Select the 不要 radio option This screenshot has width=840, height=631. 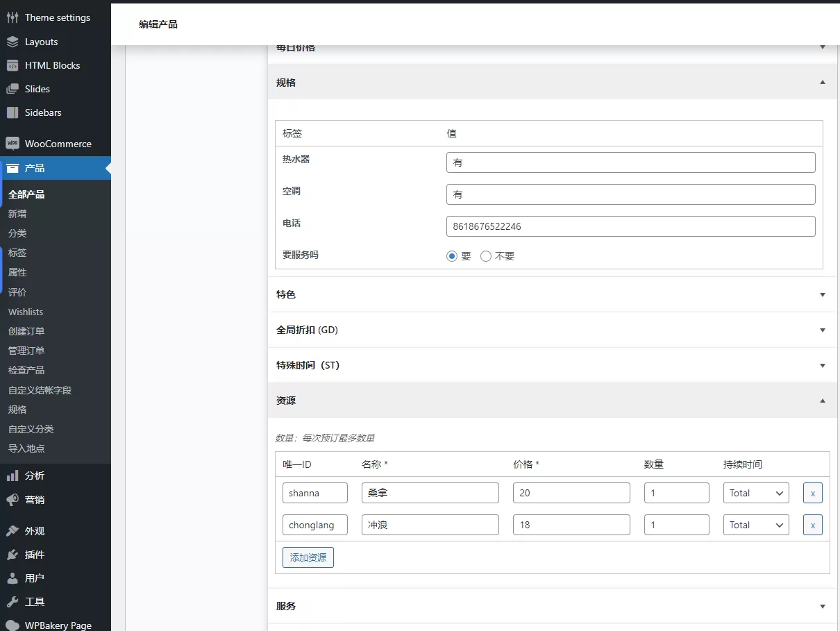[x=486, y=256]
